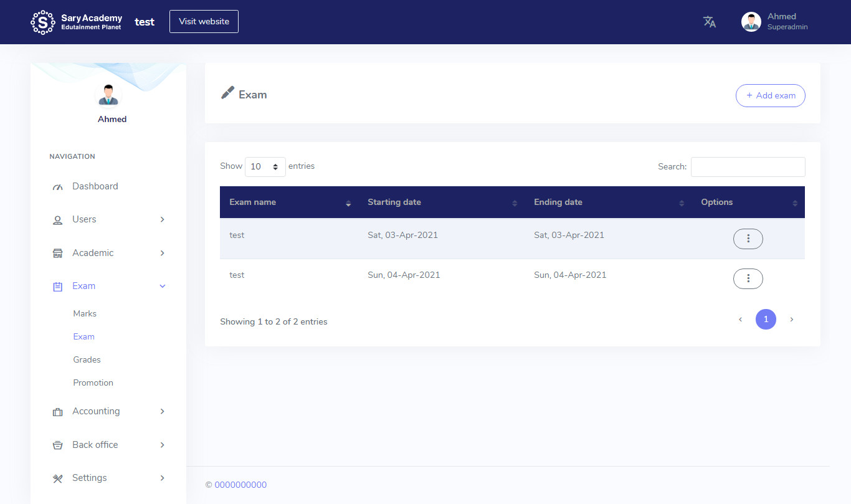Open Promotion under Exam menu
This screenshot has height=504, width=851.
(x=93, y=383)
